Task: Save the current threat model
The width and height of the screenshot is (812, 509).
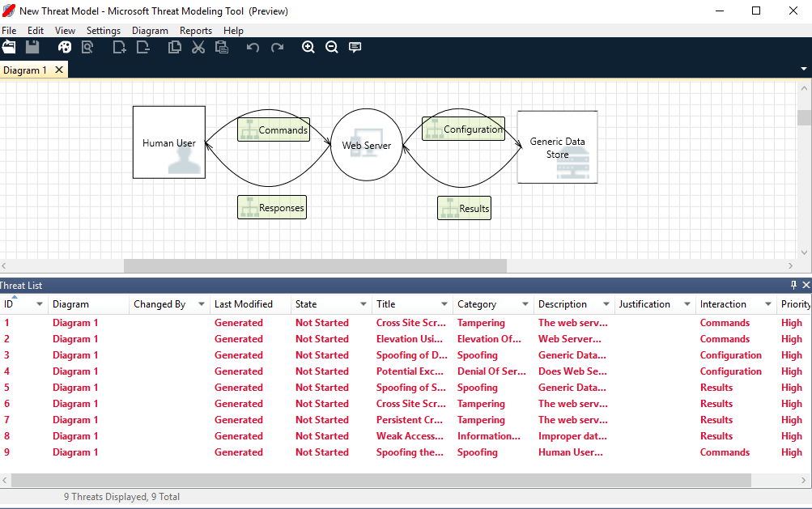Action: pyautogui.click(x=31, y=47)
